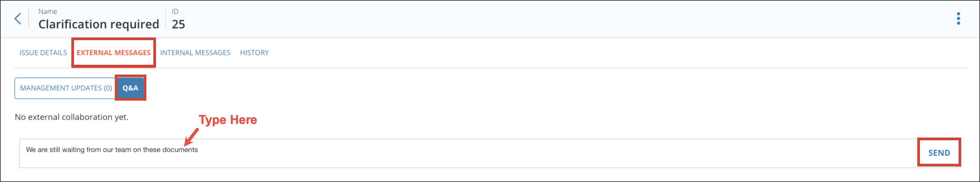Click the "Name" field label

pos(47,12)
